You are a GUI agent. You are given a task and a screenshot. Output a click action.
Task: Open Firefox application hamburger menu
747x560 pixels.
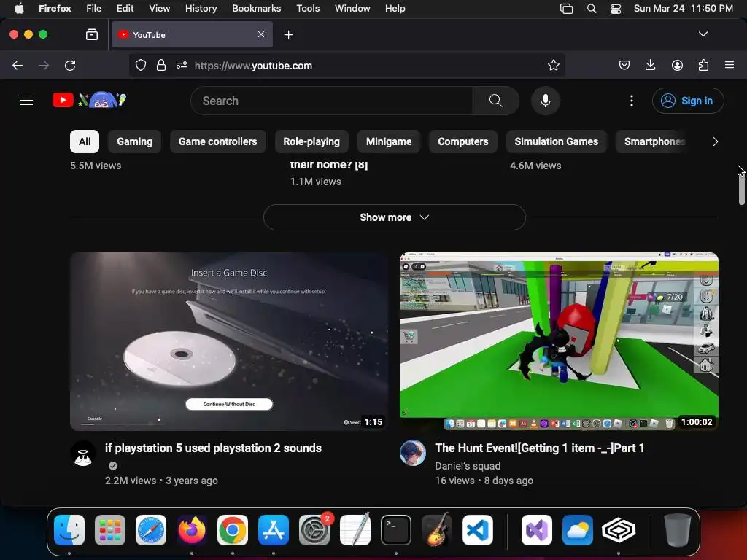pos(729,65)
